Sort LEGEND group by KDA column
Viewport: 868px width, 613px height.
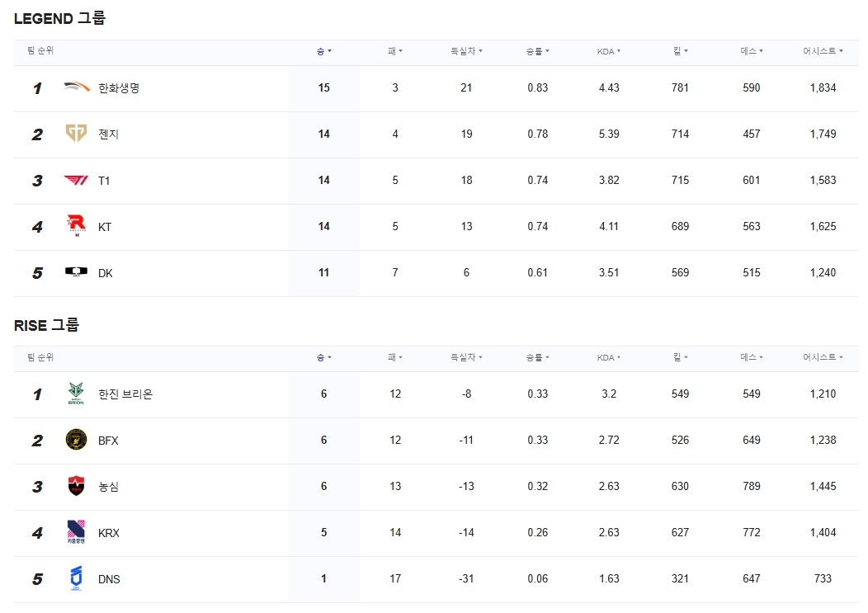[608, 51]
